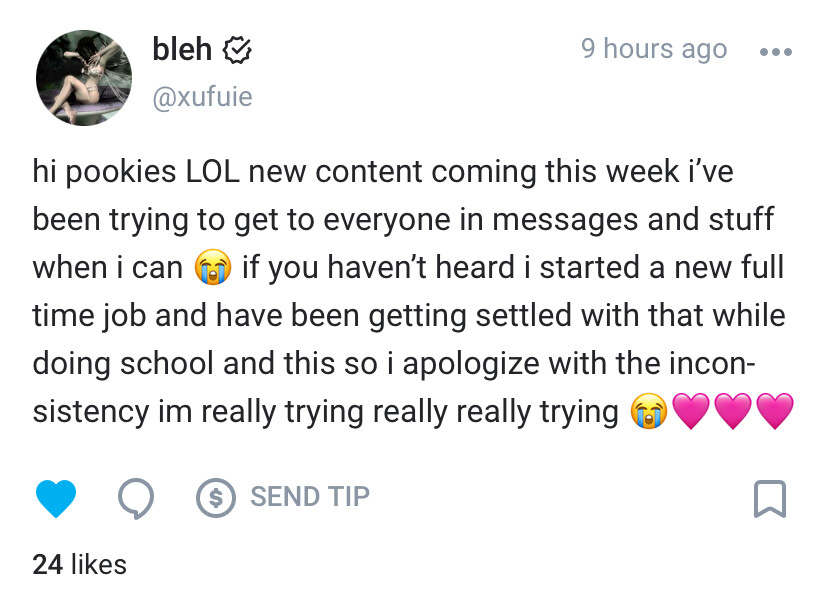Click the middle pink heart emoji
Image resolution: width=828 pixels, height=605 pixels.
pos(733,411)
